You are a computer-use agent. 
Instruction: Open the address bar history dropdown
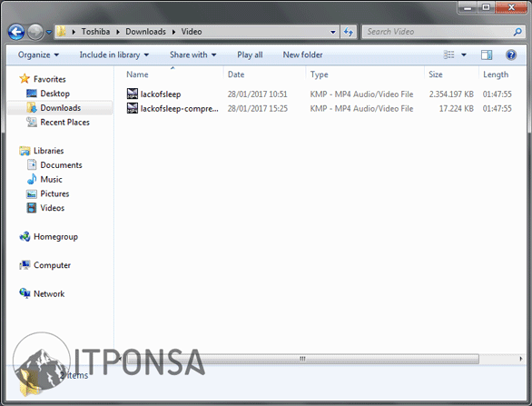click(x=333, y=32)
